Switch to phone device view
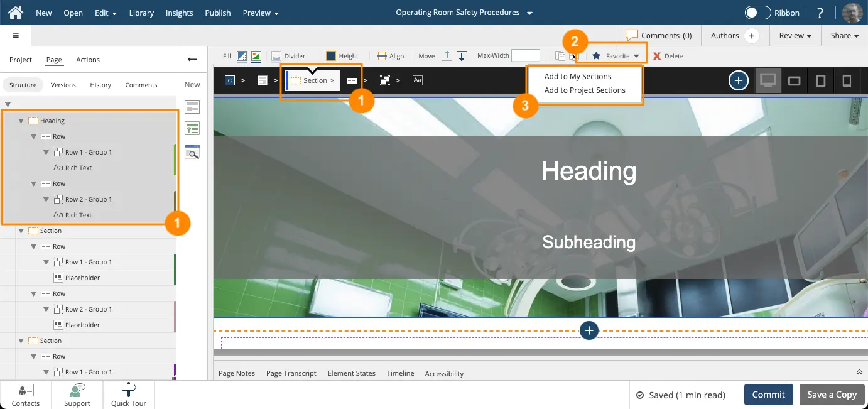 click(847, 80)
